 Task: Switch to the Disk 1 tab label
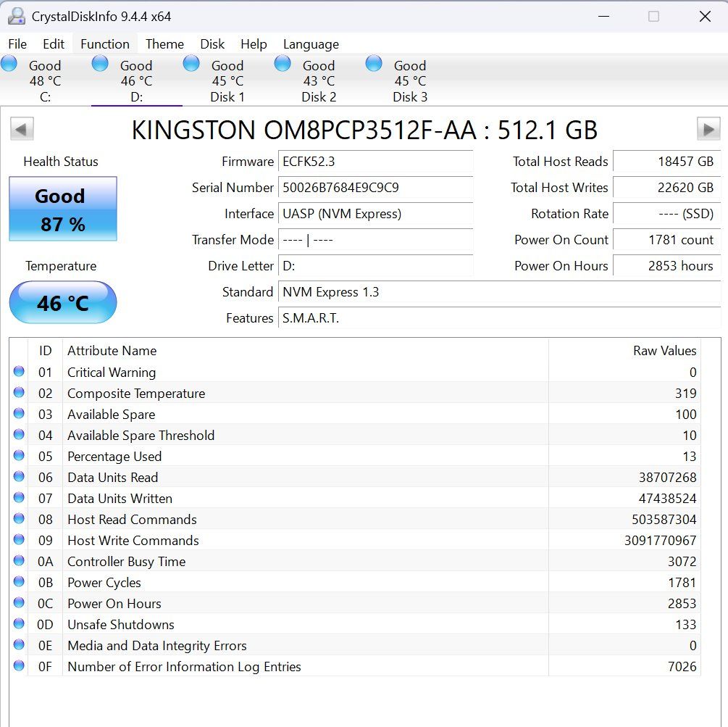[x=227, y=97]
